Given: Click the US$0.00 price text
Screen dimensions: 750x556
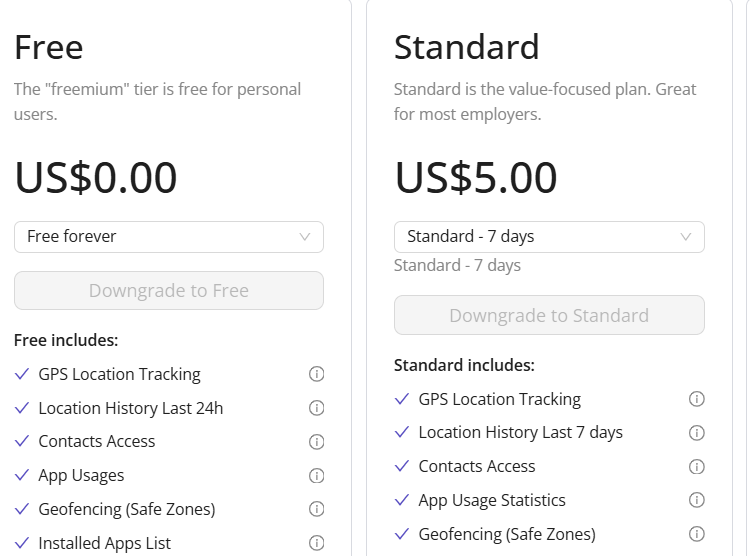Looking at the screenshot, I should point(96,177).
